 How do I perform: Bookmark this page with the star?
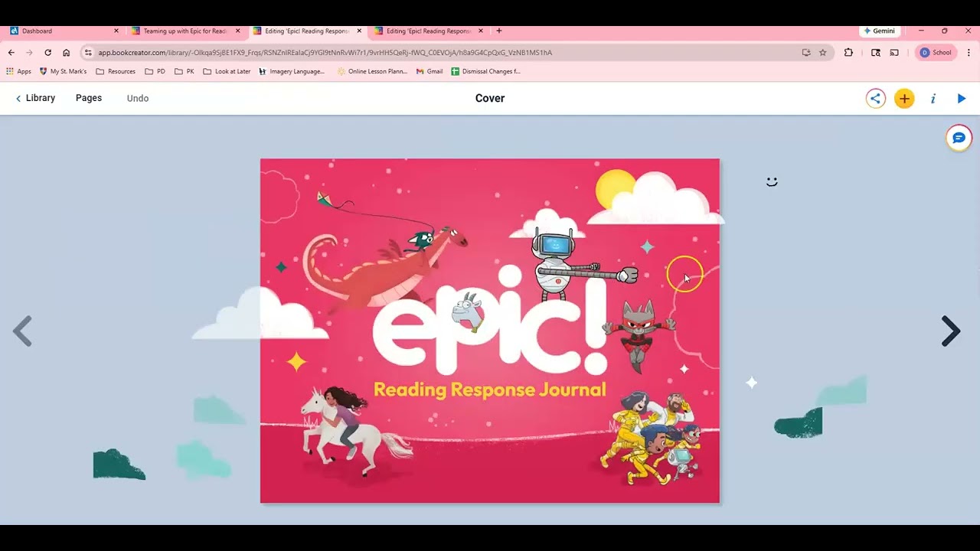point(823,53)
